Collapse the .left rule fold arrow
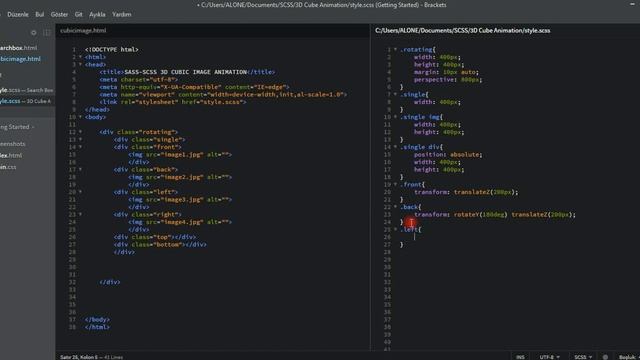The width and height of the screenshot is (640, 360). point(395,229)
